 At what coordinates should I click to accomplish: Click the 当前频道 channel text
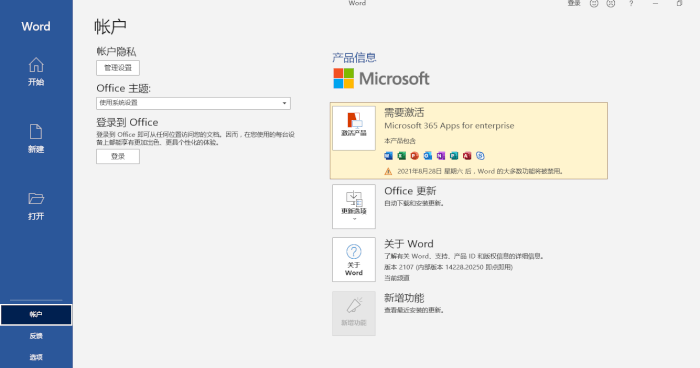(396, 278)
